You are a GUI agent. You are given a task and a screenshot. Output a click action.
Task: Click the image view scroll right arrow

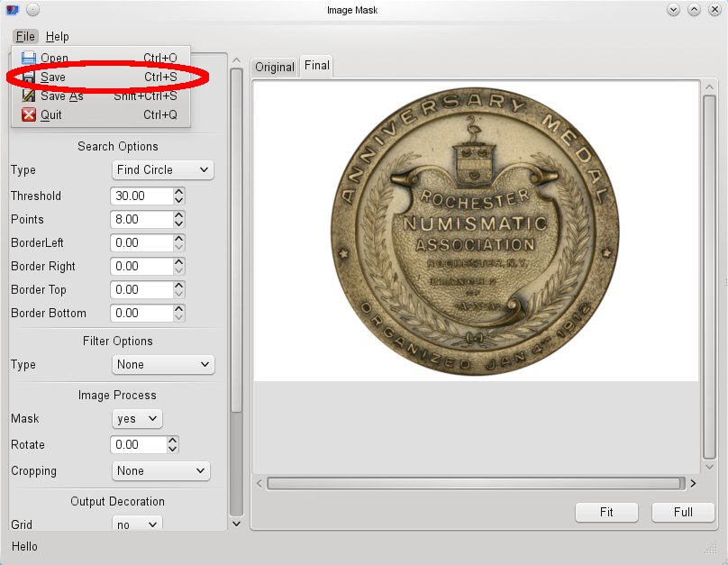693,483
